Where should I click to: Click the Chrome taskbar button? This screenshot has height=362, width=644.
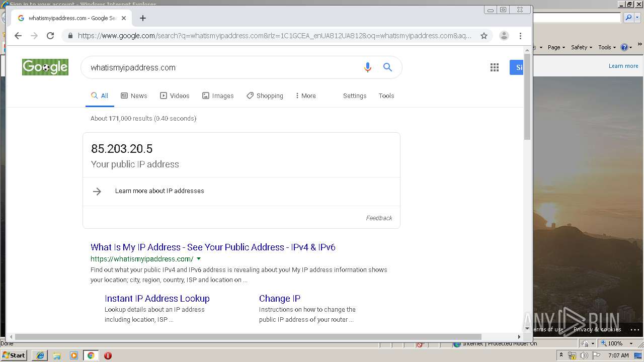[x=91, y=355]
